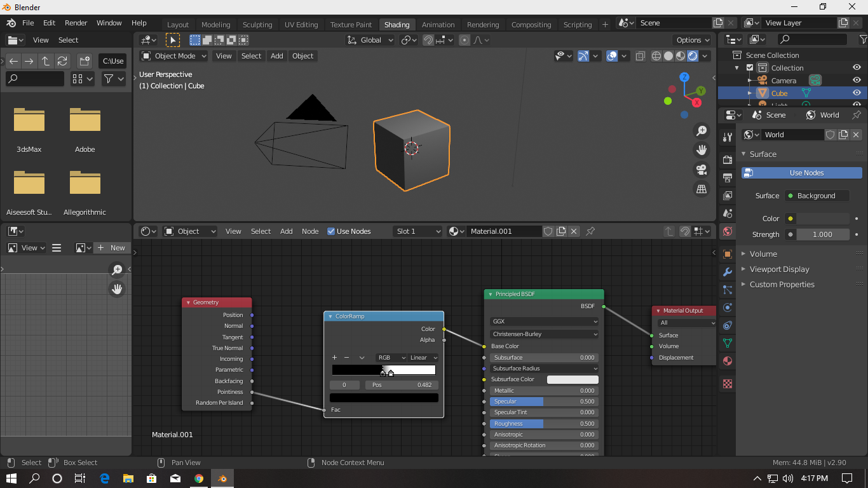
Task: Click the pin icon next to Material.001
Action: click(x=590, y=231)
